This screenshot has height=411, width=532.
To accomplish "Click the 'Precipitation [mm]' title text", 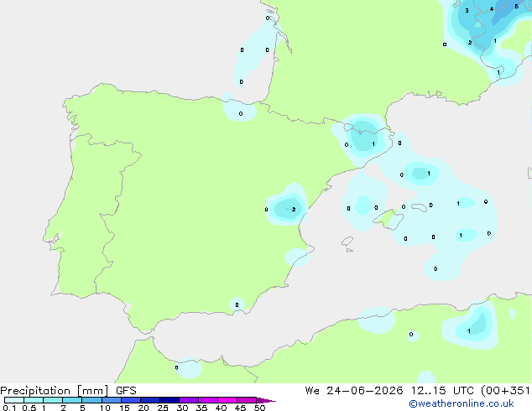I will [x=55, y=391].
